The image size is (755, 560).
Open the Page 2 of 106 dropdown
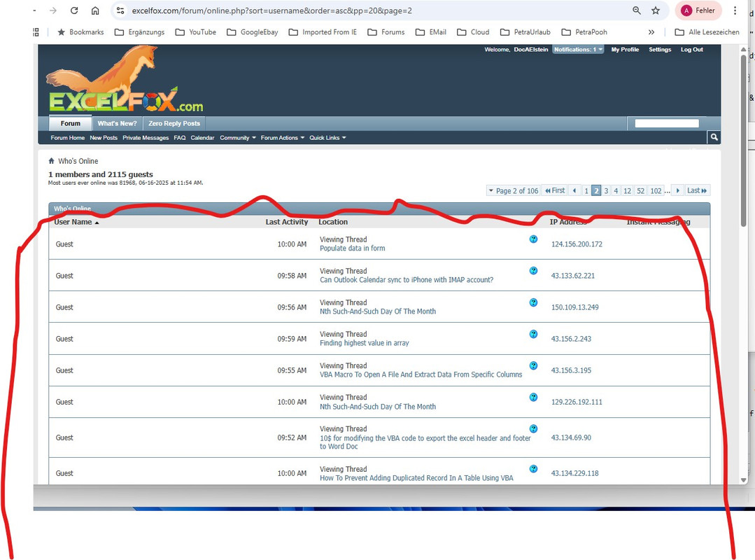514,190
